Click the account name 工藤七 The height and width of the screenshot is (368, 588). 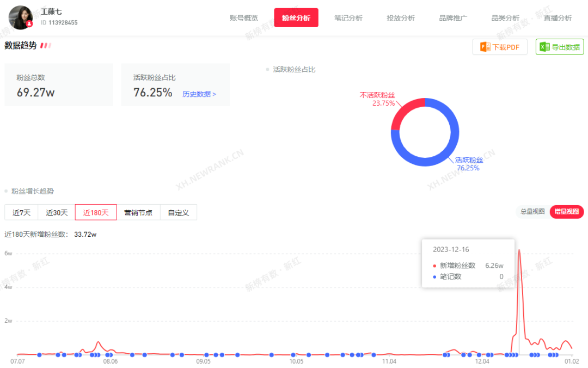51,11
